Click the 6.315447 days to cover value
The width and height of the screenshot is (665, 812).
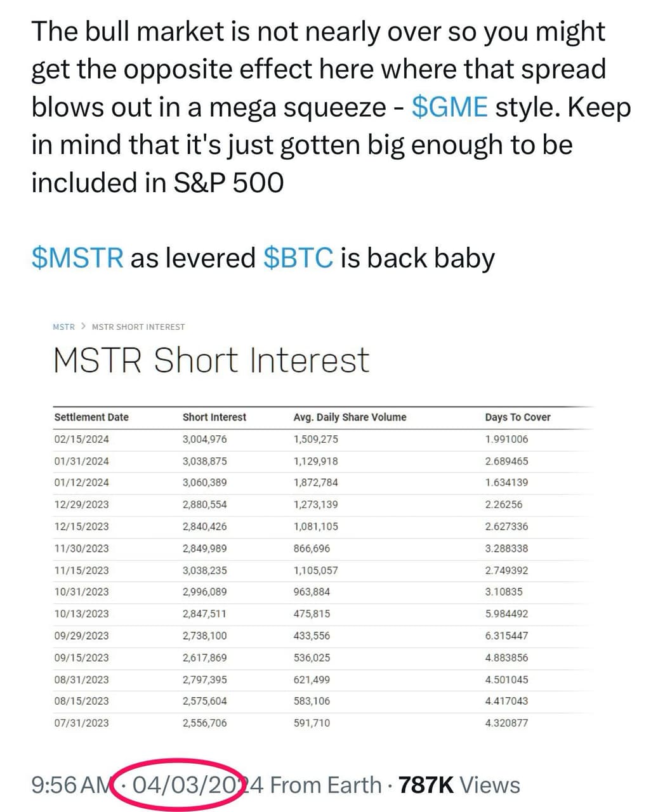[506, 636]
